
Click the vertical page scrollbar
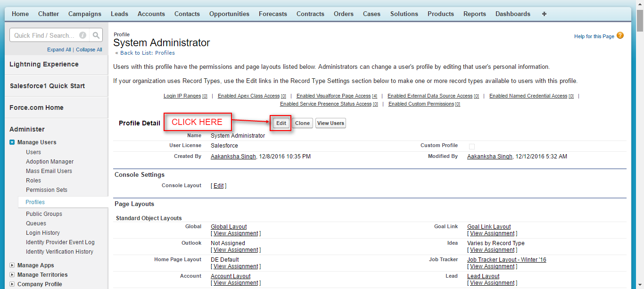click(640, 141)
